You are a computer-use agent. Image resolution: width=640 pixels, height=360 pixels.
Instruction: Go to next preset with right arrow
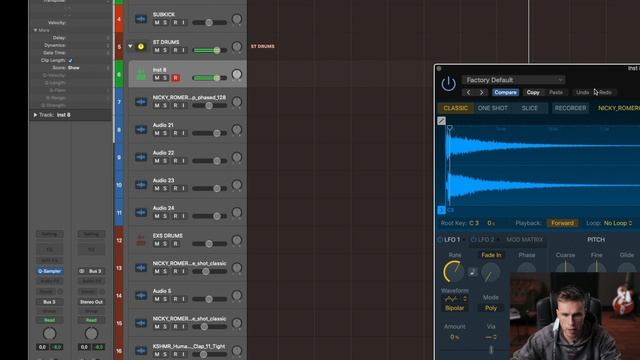point(482,93)
